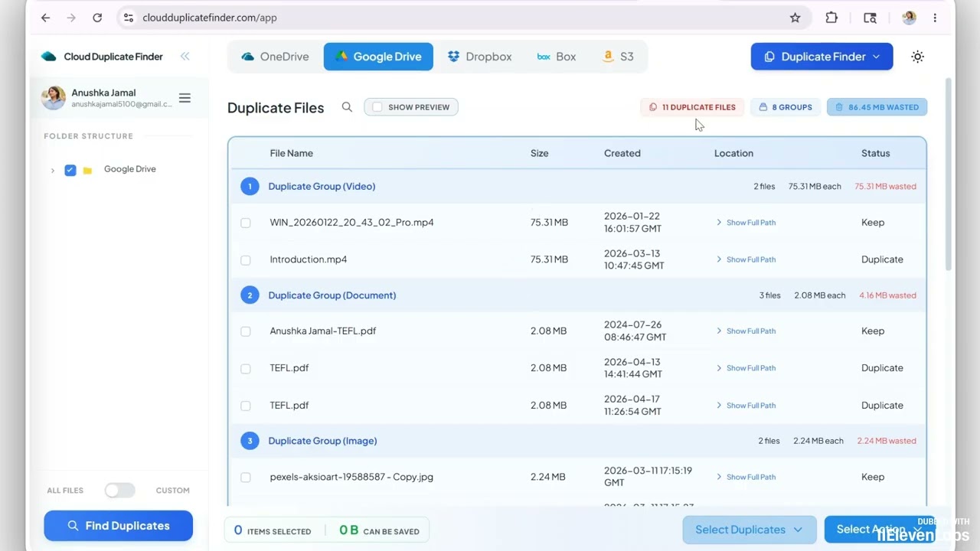This screenshot has height=551, width=980.
Task: Toggle the All Files / Custom switch
Action: click(120, 491)
